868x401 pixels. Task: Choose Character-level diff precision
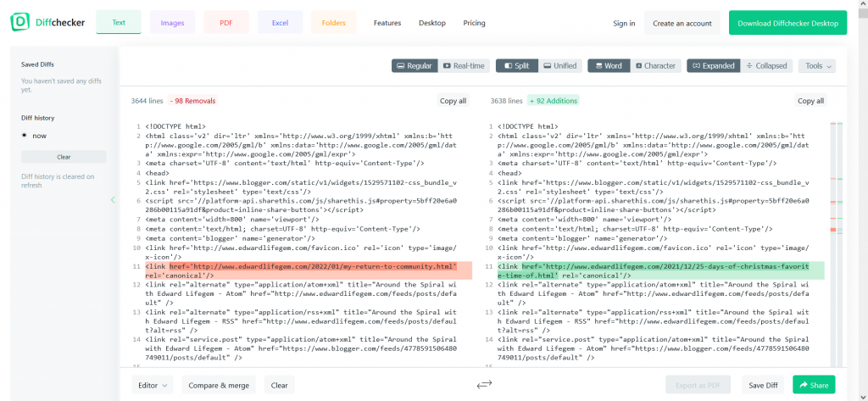tap(655, 66)
